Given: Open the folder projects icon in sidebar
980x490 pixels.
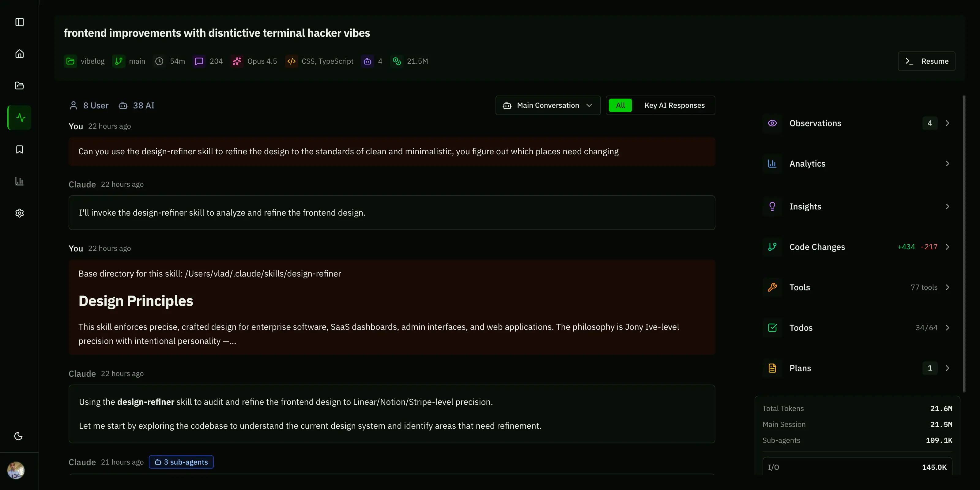Looking at the screenshot, I should pyautogui.click(x=19, y=86).
